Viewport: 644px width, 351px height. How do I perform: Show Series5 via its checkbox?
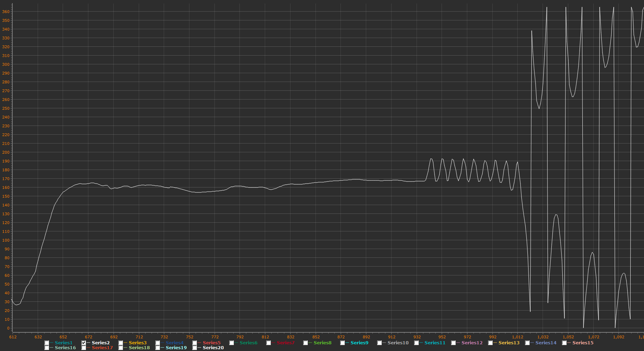pos(195,343)
